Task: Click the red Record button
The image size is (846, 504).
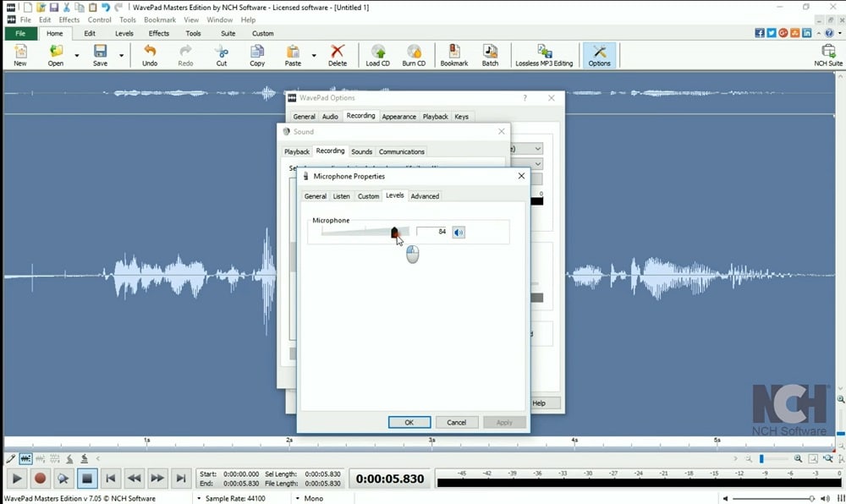Action: (x=40, y=478)
